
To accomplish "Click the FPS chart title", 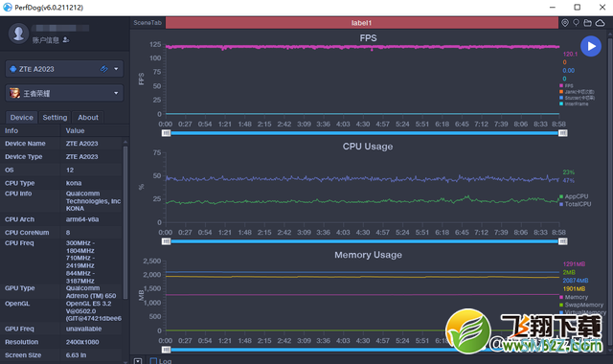I will (368, 38).
